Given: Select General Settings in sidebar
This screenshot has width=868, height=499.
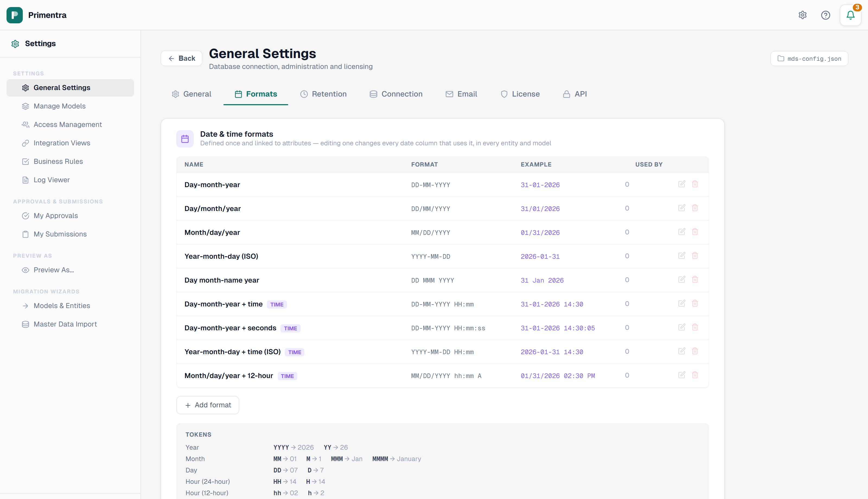Looking at the screenshot, I should (70, 88).
